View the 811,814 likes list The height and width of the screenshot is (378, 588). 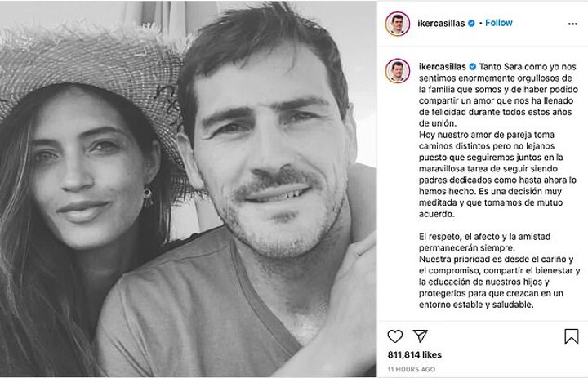point(414,355)
